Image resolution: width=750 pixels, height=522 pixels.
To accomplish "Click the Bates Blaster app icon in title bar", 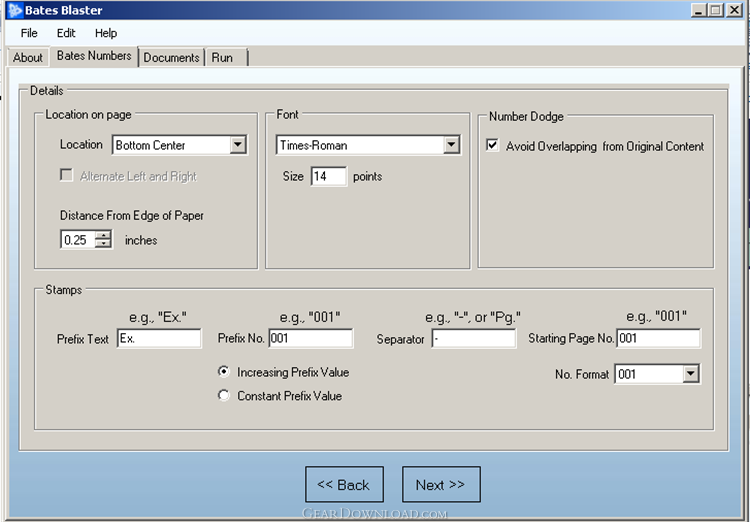I will click(x=15, y=10).
